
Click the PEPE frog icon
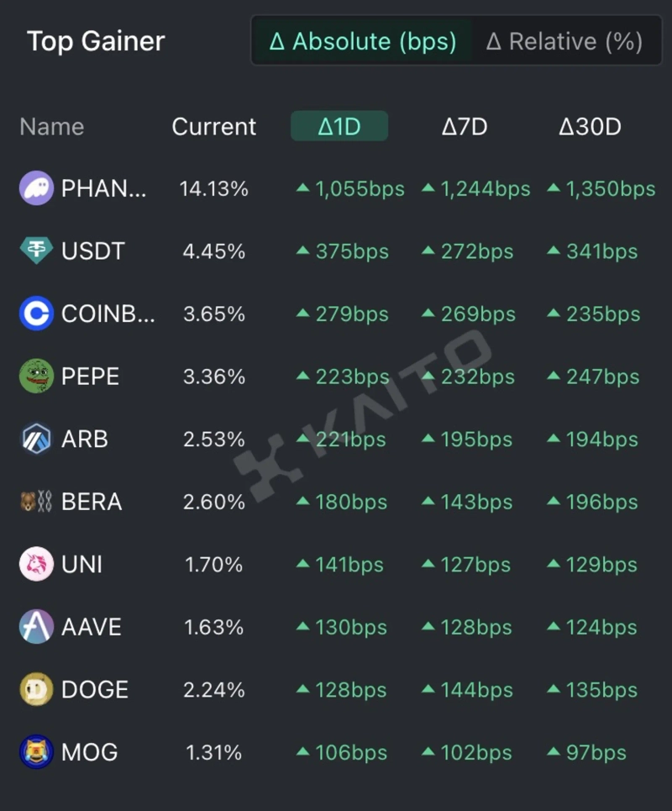[x=36, y=377]
